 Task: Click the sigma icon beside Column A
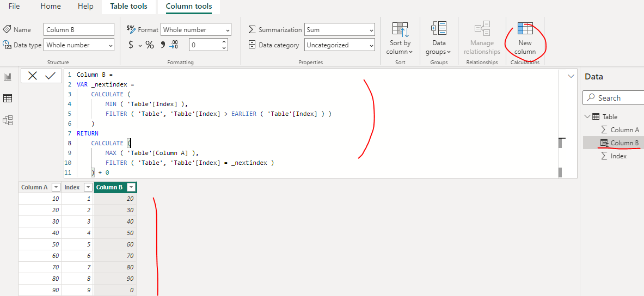click(604, 129)
